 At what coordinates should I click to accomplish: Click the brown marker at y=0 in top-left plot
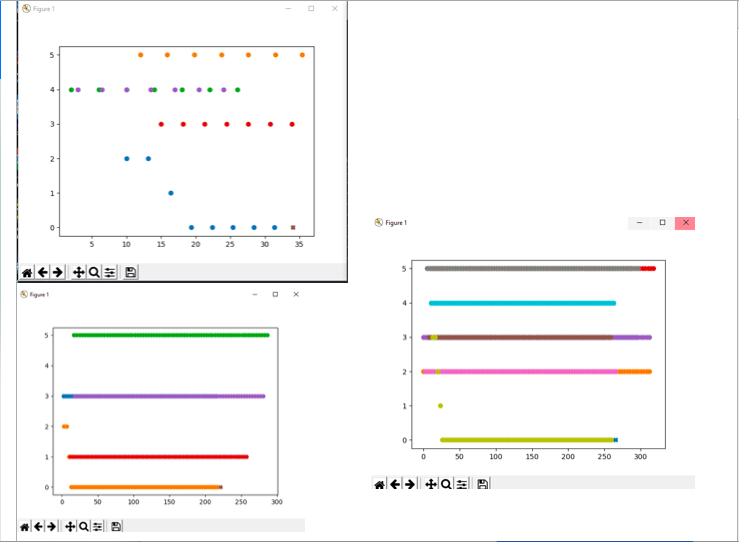pos(293,228)
